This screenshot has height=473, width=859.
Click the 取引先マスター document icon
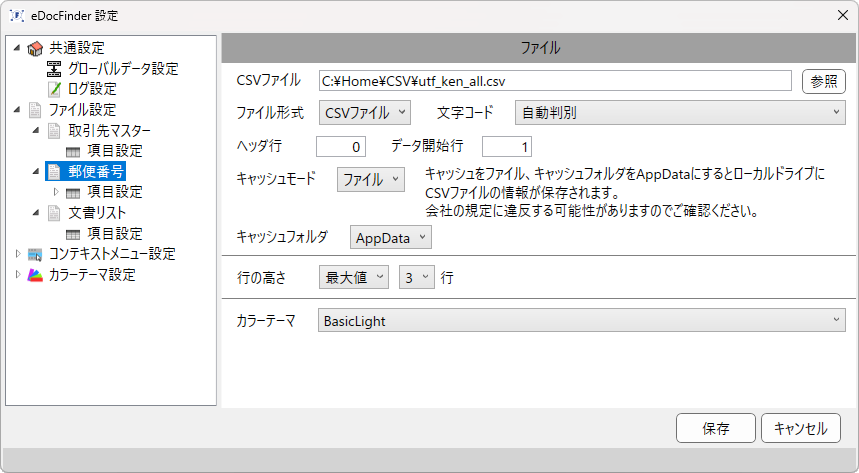pos(54,130)
